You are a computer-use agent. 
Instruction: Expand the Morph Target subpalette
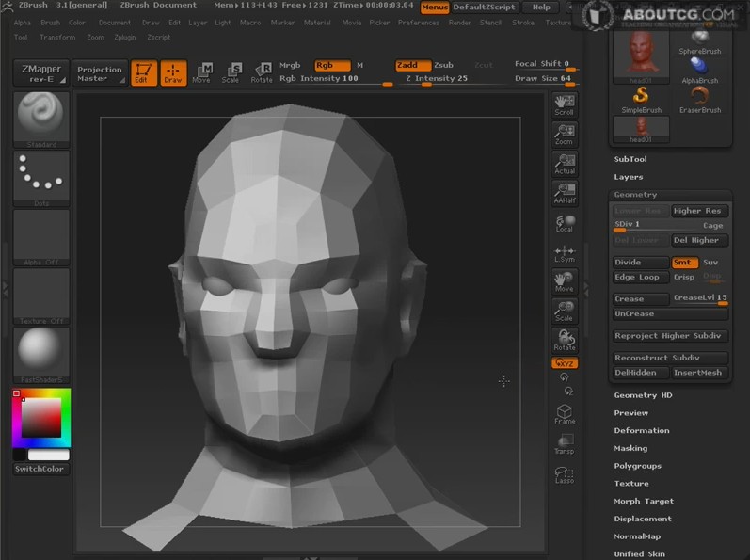644,502
